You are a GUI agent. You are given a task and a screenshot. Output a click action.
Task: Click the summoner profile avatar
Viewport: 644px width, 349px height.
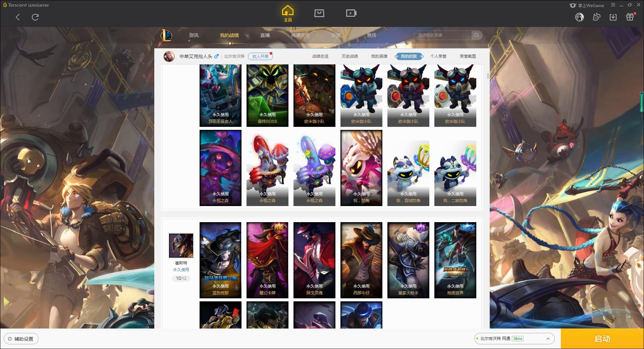tap(169, 56)
